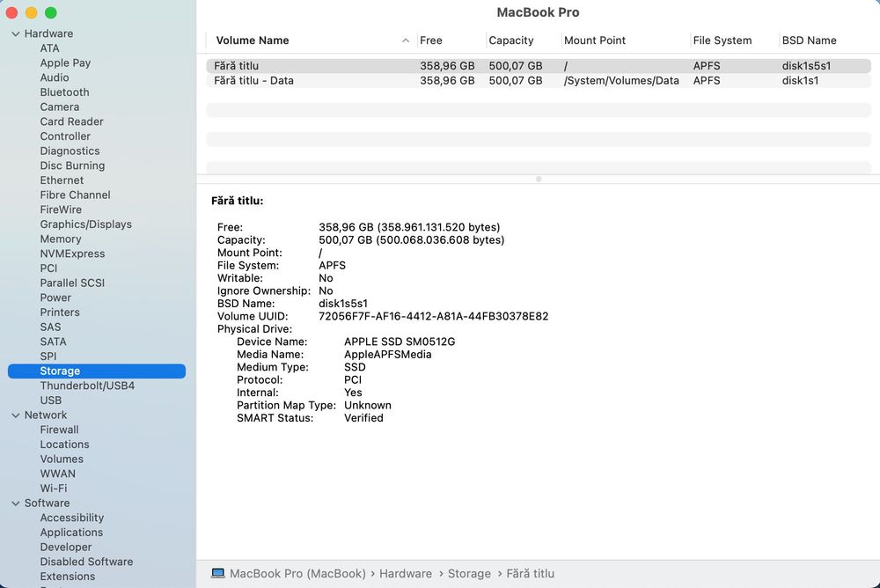The height and width of the screenshot is (588, 880).
Task: Select SATA sidebar entry
Action: (x=54, y=342)
